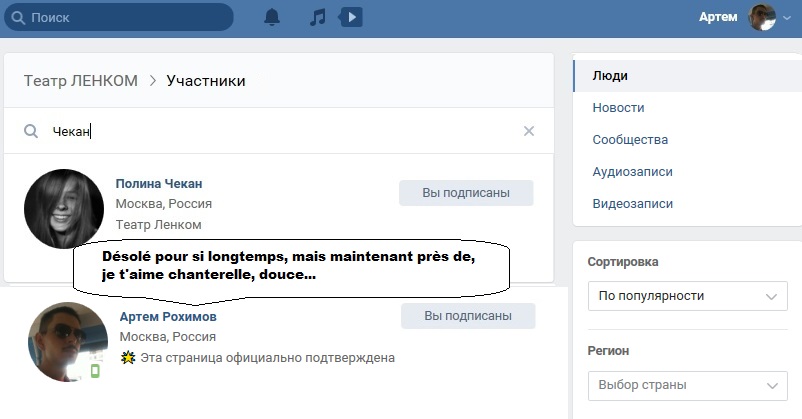
Task: Click the mobile phone online icon
Action: point(96,371)
